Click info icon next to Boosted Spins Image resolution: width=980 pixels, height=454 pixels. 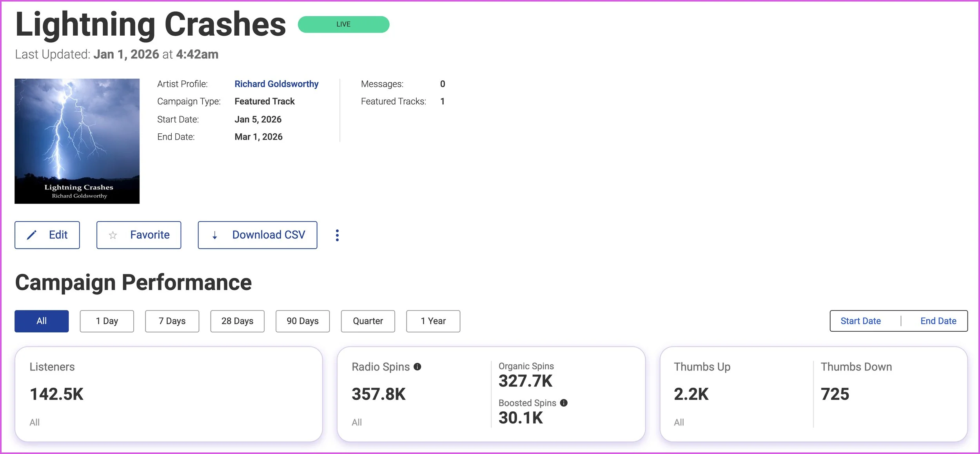coord(564,403)
